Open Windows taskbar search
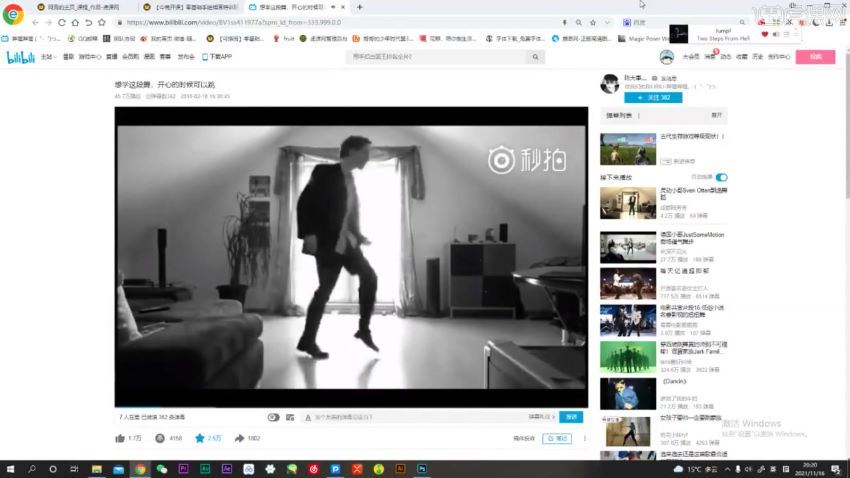The height and width of the screenshot is (478, 850). tap(31, 469)
